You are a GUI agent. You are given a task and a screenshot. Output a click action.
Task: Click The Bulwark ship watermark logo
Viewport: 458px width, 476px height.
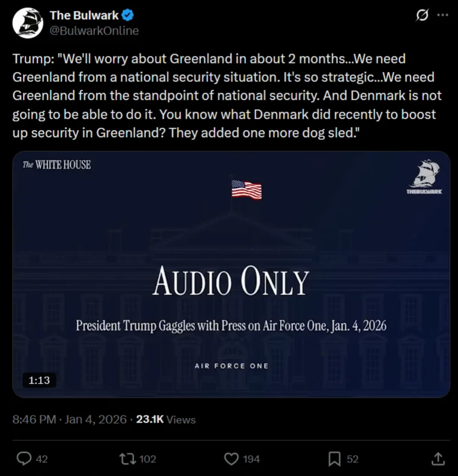424,176
